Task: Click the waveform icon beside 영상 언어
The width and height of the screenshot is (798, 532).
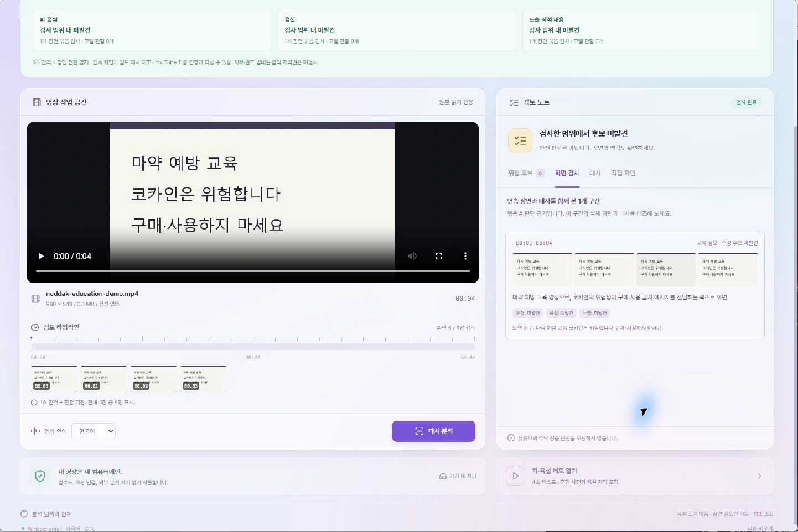Action: 35,431
